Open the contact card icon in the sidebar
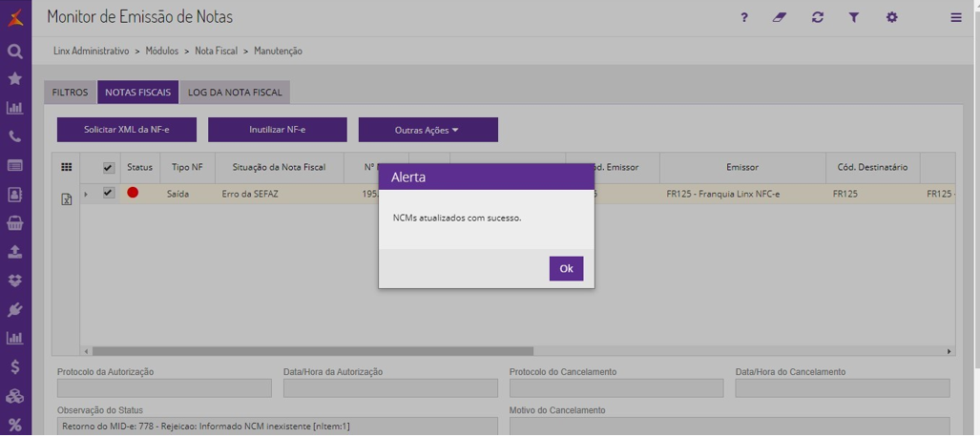This screenshot has height=437, width=980. point(15,195)
